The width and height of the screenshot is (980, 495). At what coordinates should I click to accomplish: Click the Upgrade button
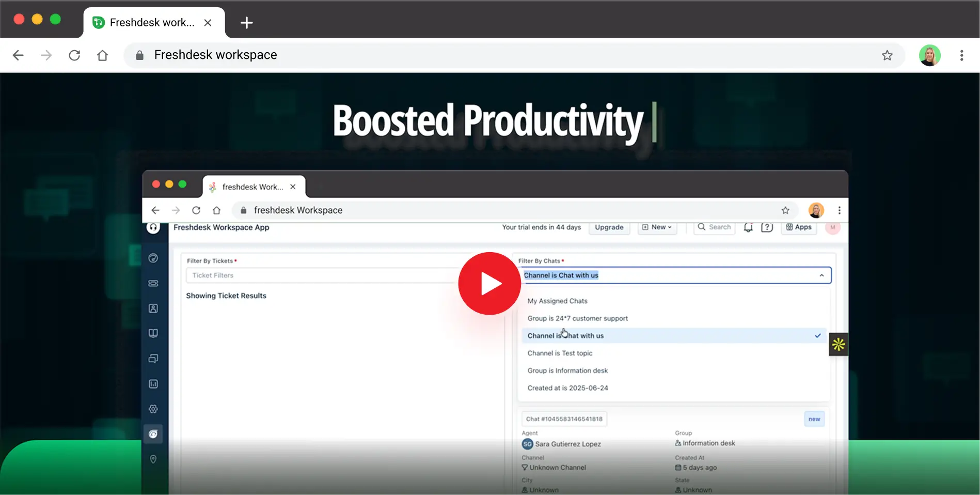(609, 227)
